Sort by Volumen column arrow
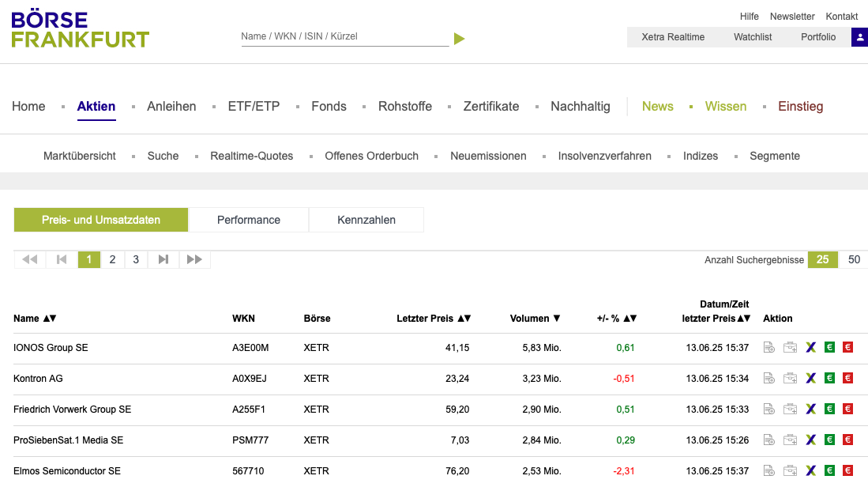 coord(557,318)
